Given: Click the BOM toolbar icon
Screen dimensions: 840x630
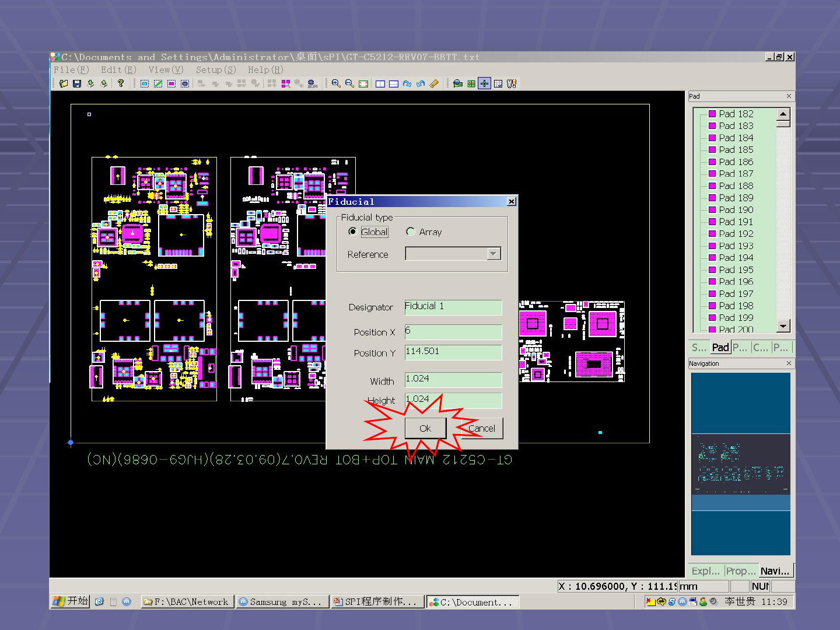Looking at the screenshot, I should click(312, 84).
